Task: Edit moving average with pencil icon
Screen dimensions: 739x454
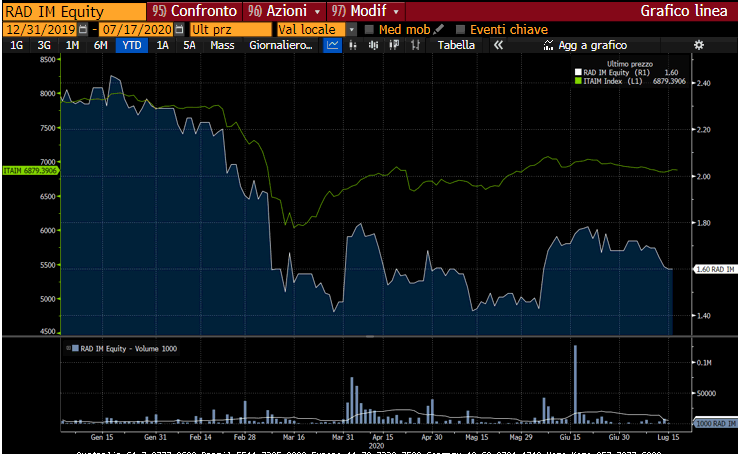Action: point(438,29)
